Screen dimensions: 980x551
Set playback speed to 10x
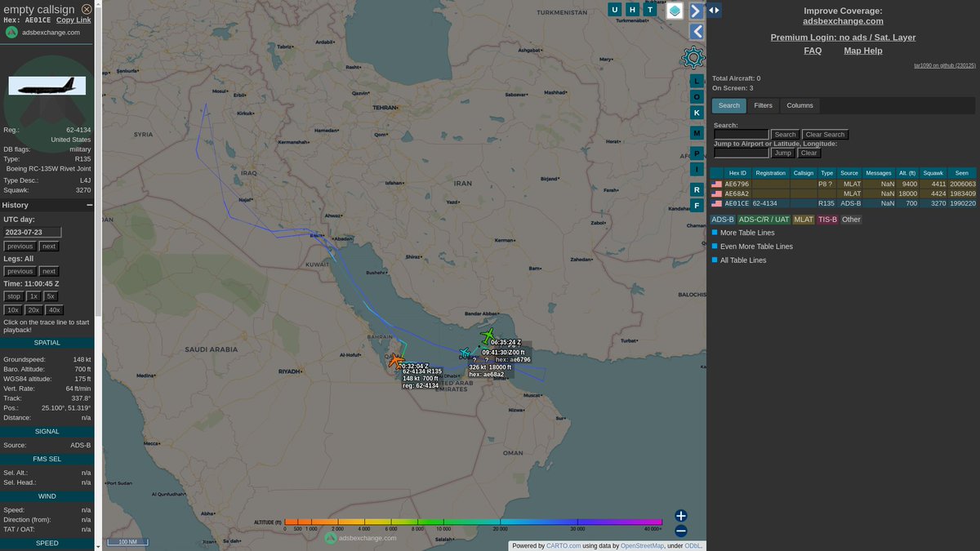13,309
